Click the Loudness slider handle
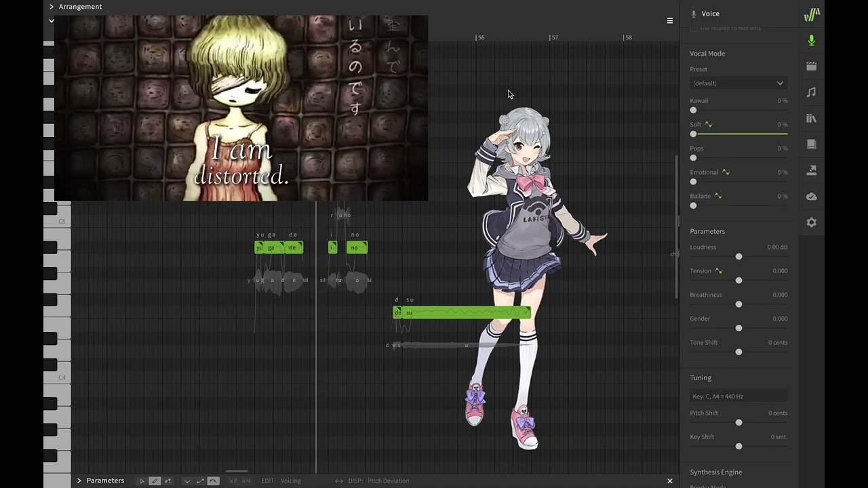The image size is (868, 488). [738, 257]
